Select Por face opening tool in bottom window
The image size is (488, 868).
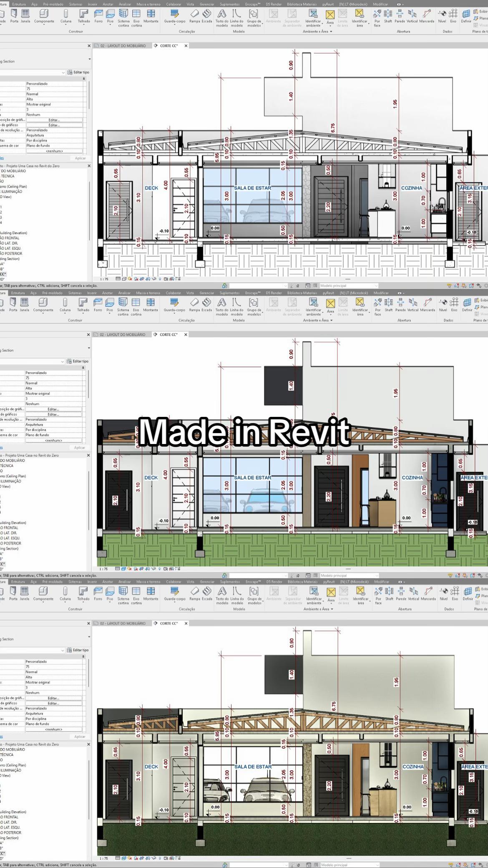pos(378,596)
